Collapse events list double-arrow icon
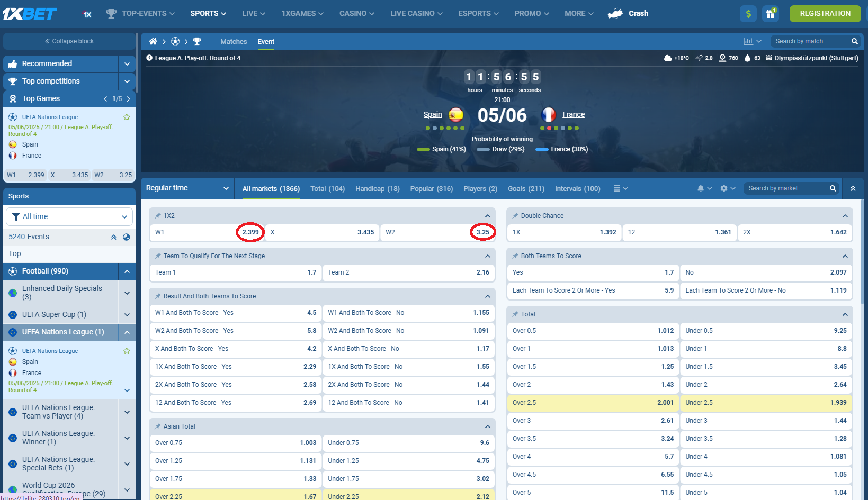The image size is (868, 500). click(113, 237)
